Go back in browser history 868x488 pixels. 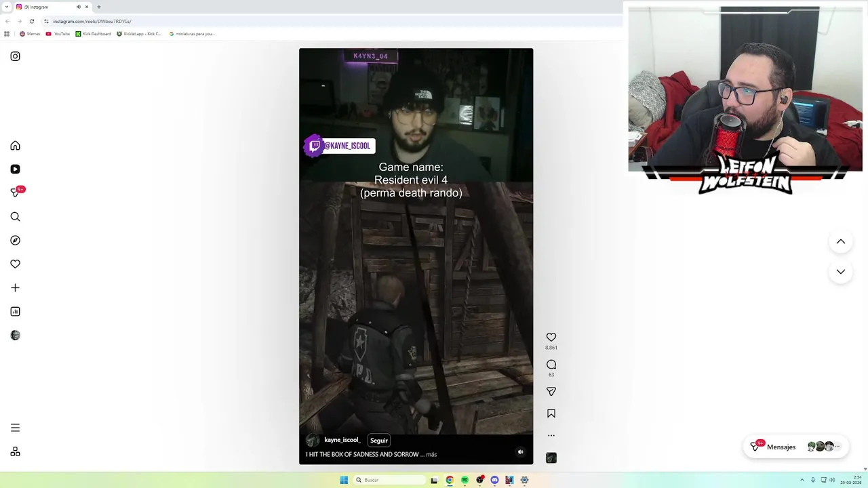pos(7,21)
